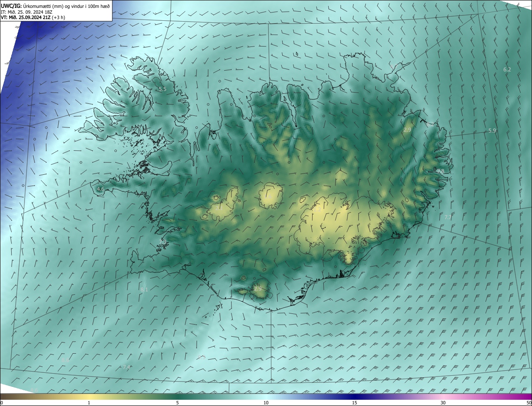The image size is (532, 406).
Task: Select the 5.9 value label
Action: click(x=492, y=130)
